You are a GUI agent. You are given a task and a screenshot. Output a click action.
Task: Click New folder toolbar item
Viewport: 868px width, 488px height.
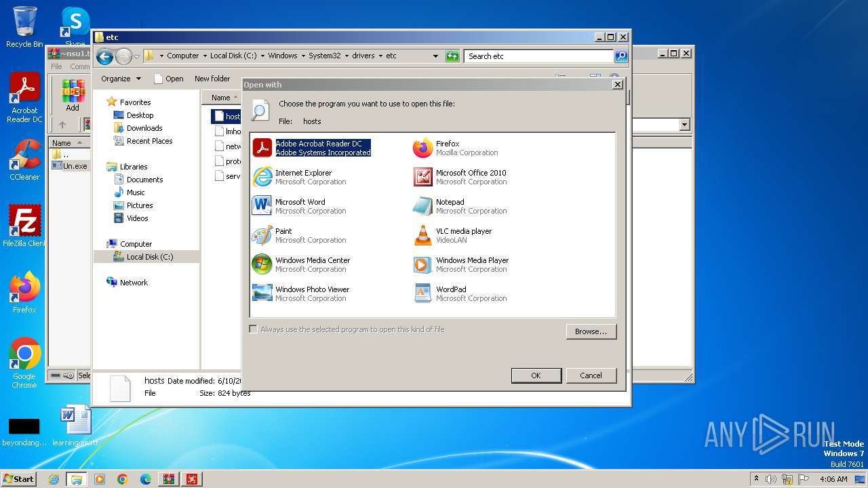[212, 79]
